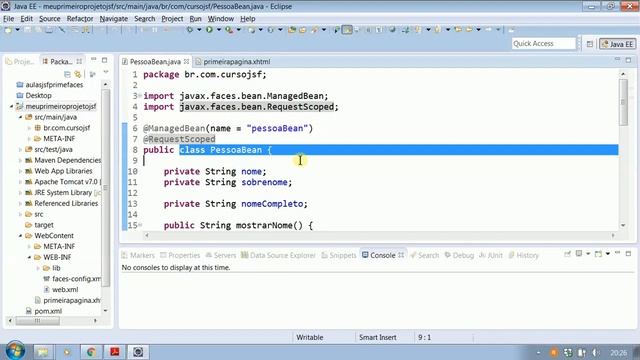Click the editor horizontal scrollbar
This screenshot has width=640, height=360.
click(380, 236)
